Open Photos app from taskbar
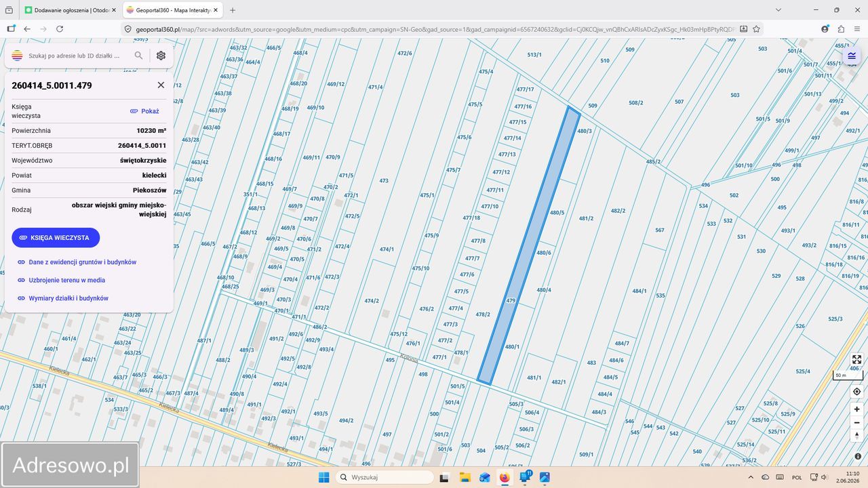 [545, 477]
